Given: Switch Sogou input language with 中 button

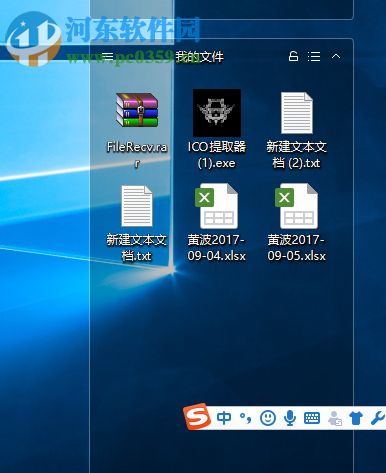Looking at the screenshot, I should click(x=224, y=418).
